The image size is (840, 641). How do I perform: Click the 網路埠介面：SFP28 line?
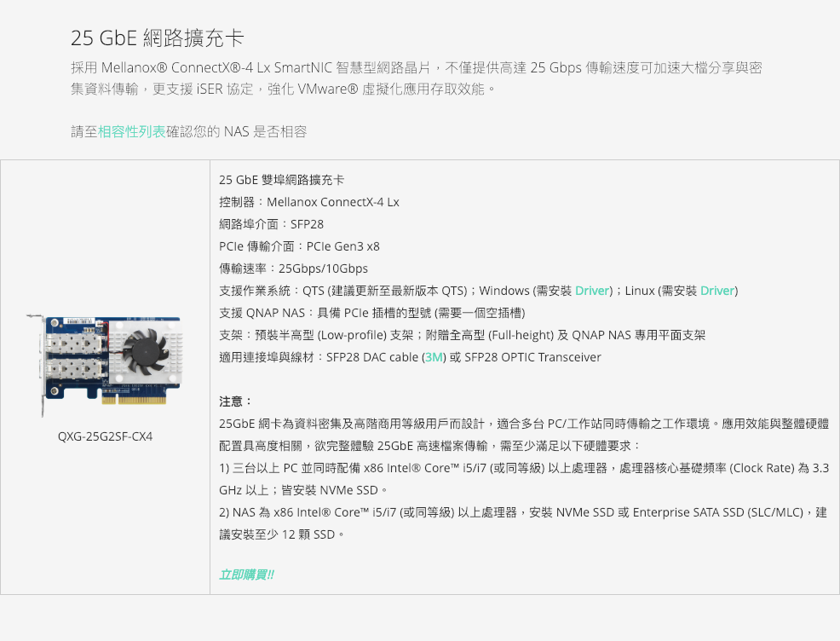coord(272,224)
